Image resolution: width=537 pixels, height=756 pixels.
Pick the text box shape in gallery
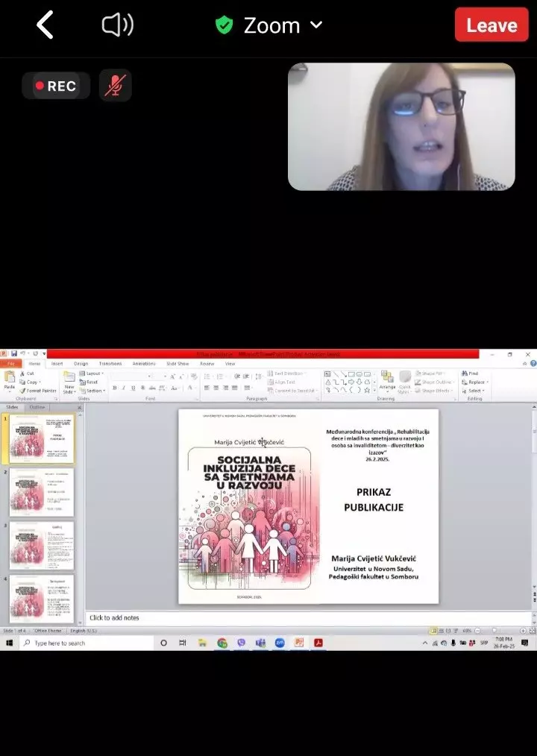327,374
